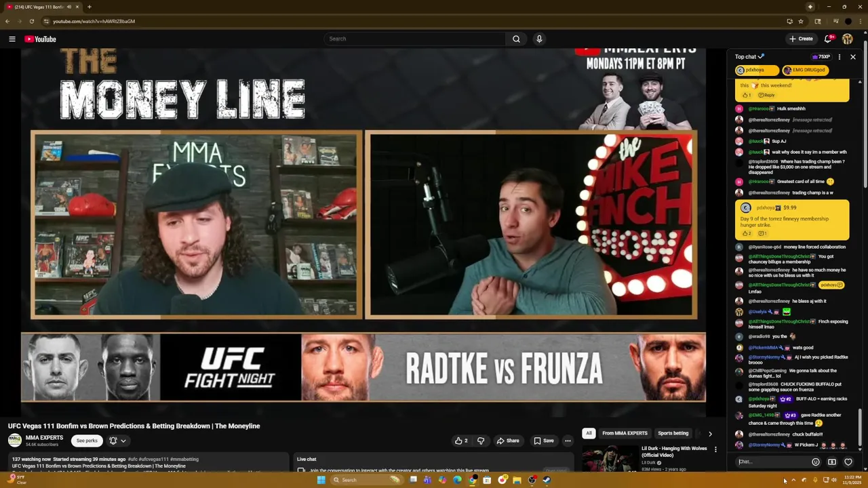
Task: Open File Explorer from the taskbar
Action: point(517,480)
